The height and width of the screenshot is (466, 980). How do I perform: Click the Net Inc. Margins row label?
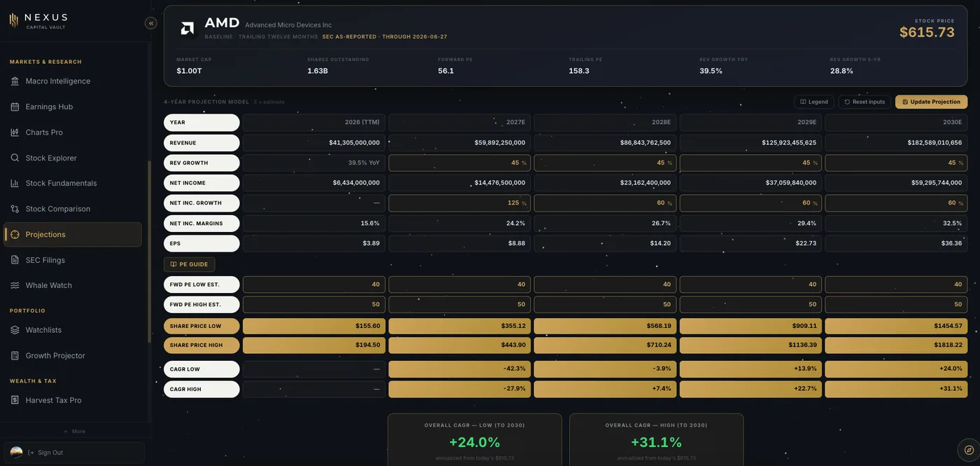[202, 224]
